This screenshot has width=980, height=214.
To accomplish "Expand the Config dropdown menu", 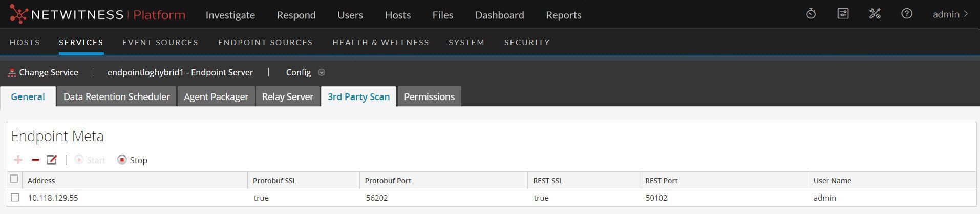I will click(322, 72).
